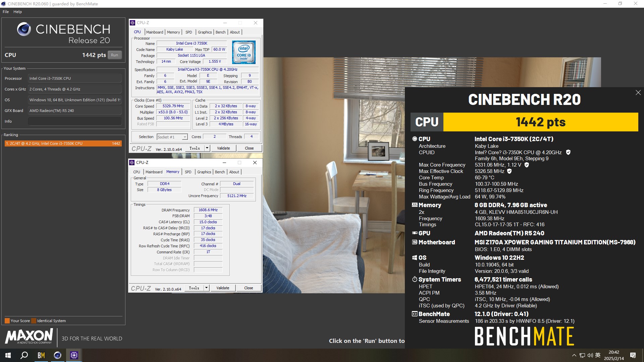Click the Intel Core i3 logo badge
This screenshot has height=362, width=644.
click(244, 52)
